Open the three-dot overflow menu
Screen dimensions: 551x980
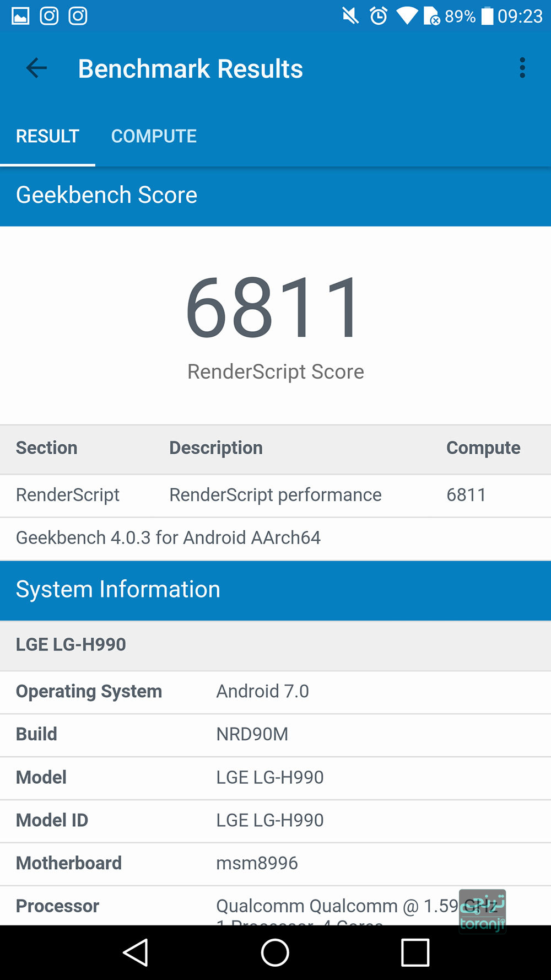[522, 68]
